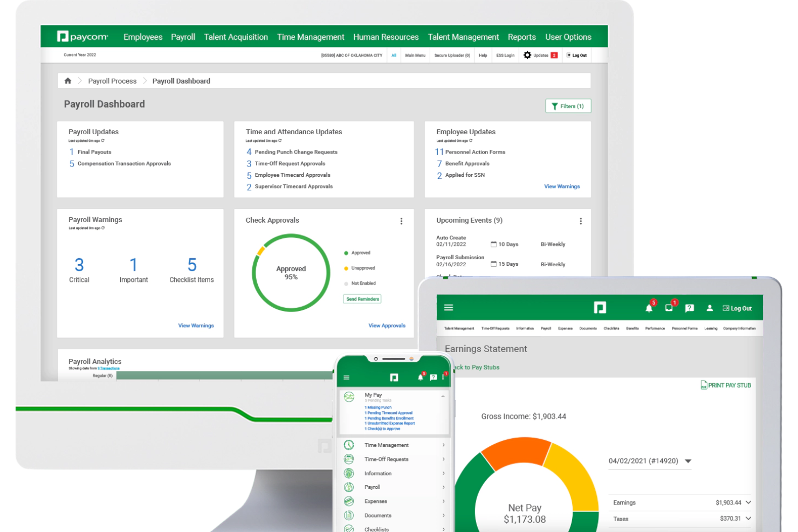
Task: Click the 3 Critical warnings count
Action: point(79,265)
